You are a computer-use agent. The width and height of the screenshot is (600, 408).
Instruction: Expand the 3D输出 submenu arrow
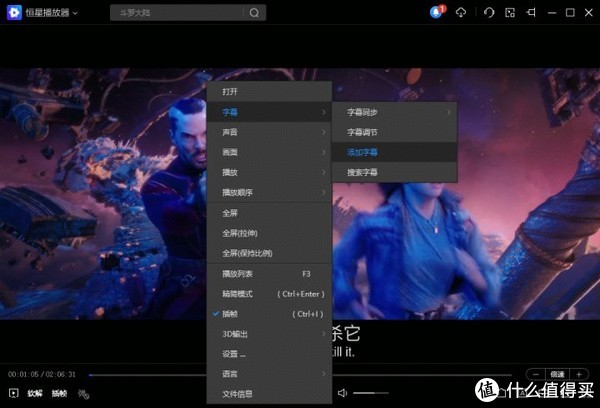point(324,334)
